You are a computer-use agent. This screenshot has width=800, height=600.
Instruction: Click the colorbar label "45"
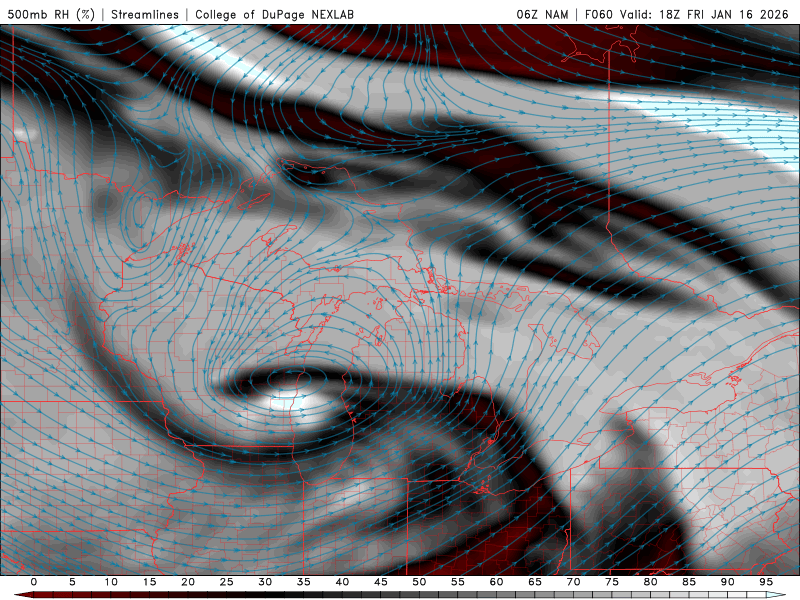pyautogui.click(x=381, y=582)
